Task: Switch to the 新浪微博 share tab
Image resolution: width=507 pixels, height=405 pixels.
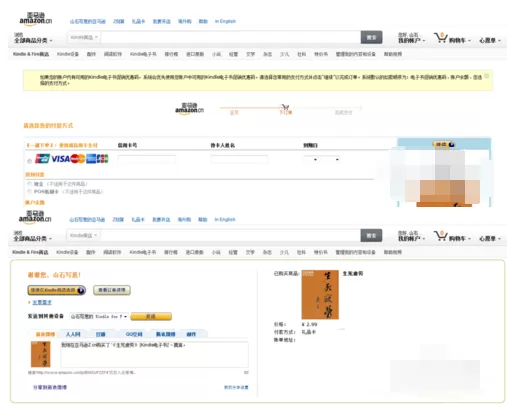Action: 45,334
